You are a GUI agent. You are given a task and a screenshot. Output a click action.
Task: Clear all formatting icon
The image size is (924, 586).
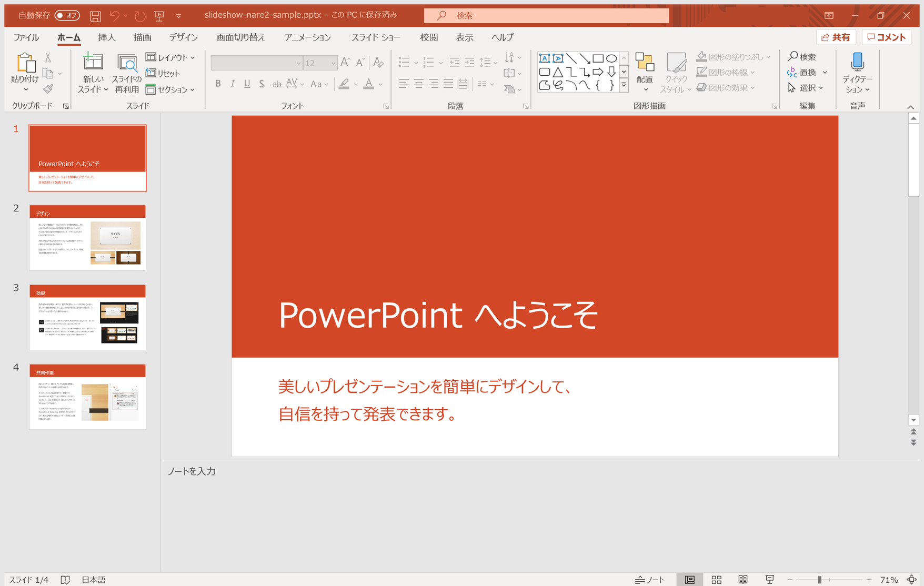click(x=378, y=63)
